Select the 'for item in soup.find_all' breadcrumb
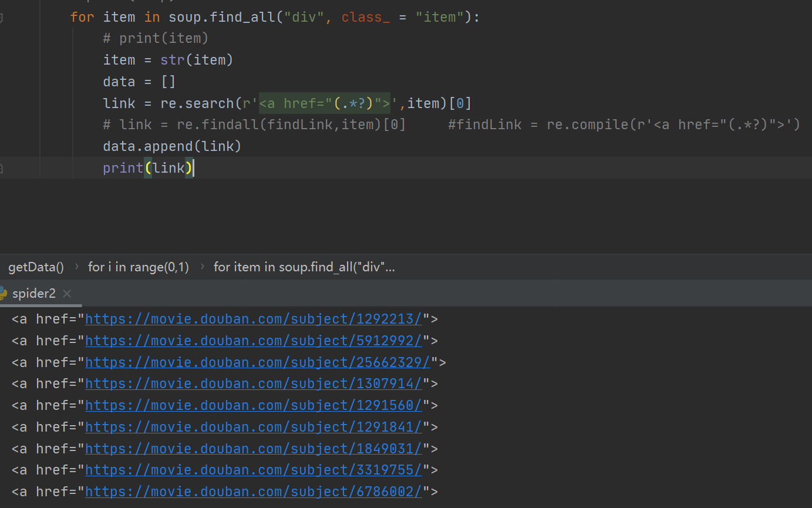 tap(304, 267)
